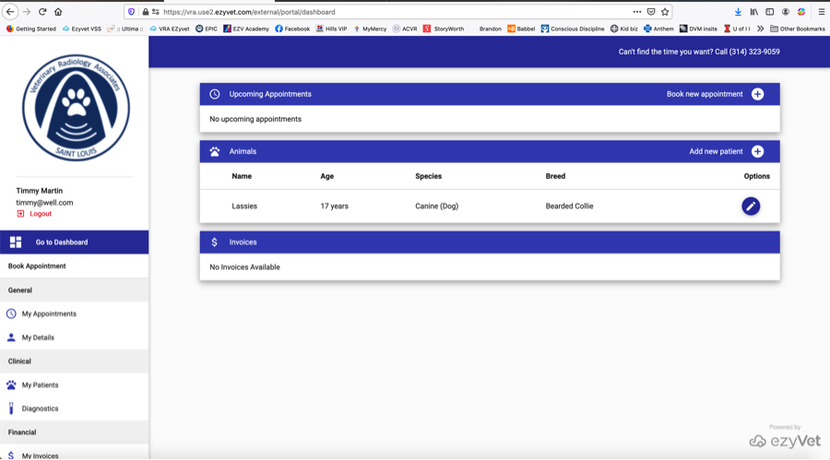Open the Other Bookmarks folder
Viewport: 830px width, 460px height.
pyautogui.click(x=797, y=29)
